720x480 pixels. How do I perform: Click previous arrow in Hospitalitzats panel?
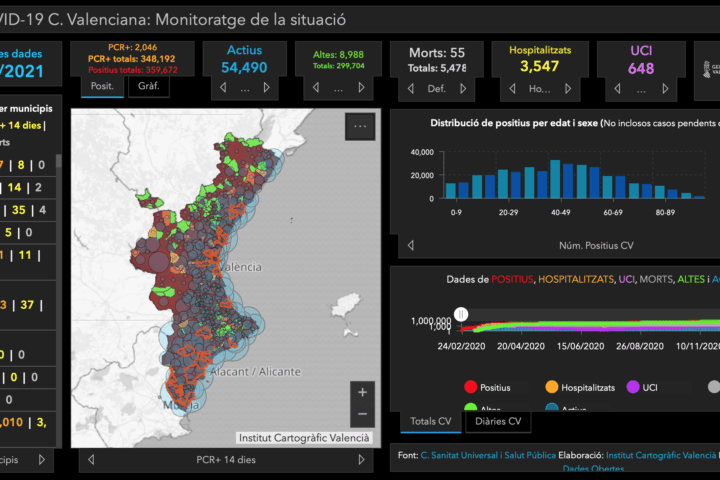512,88
